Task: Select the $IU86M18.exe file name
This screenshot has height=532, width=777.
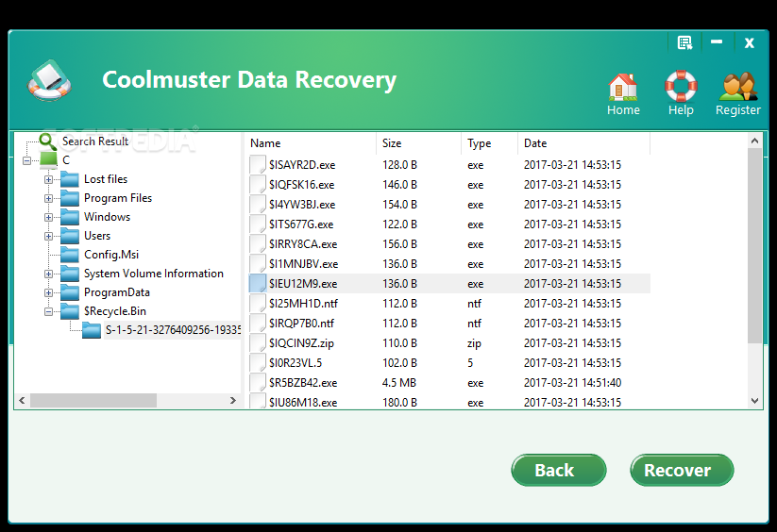Action: tap(303, 403)
